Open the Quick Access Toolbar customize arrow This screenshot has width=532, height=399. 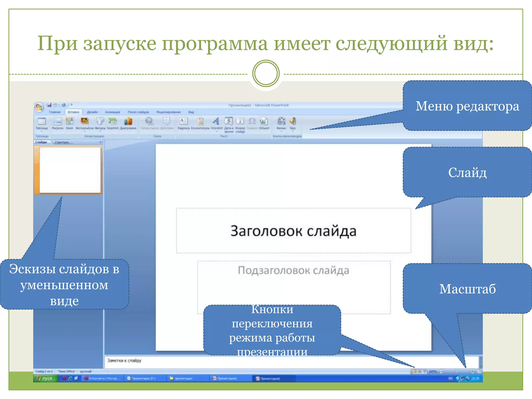71,105
